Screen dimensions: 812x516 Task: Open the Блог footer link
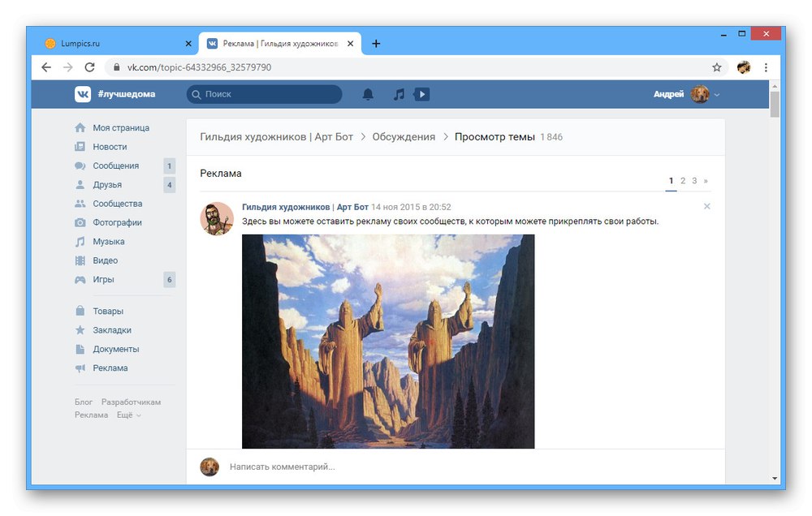pyautogui.click(x=84, y=402)
